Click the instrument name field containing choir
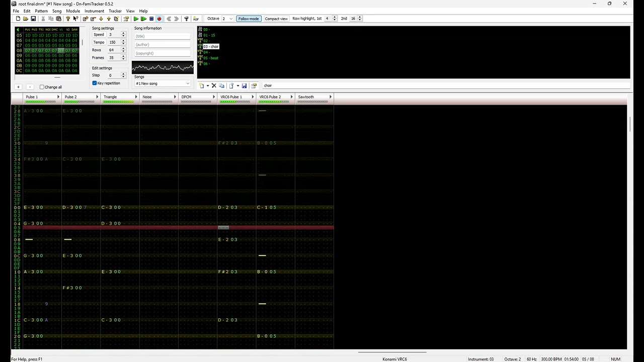The width and height of the screenshot is (644, 362). click(445, 85)
